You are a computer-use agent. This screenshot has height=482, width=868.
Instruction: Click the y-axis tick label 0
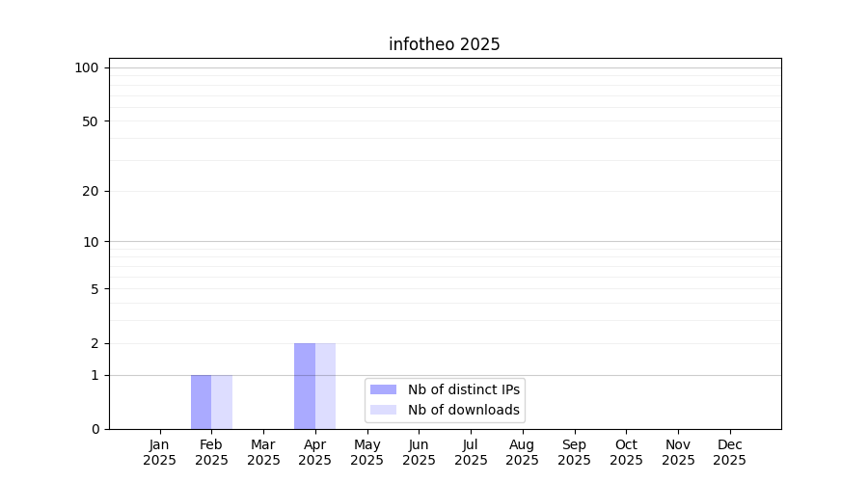coord(94,429)
